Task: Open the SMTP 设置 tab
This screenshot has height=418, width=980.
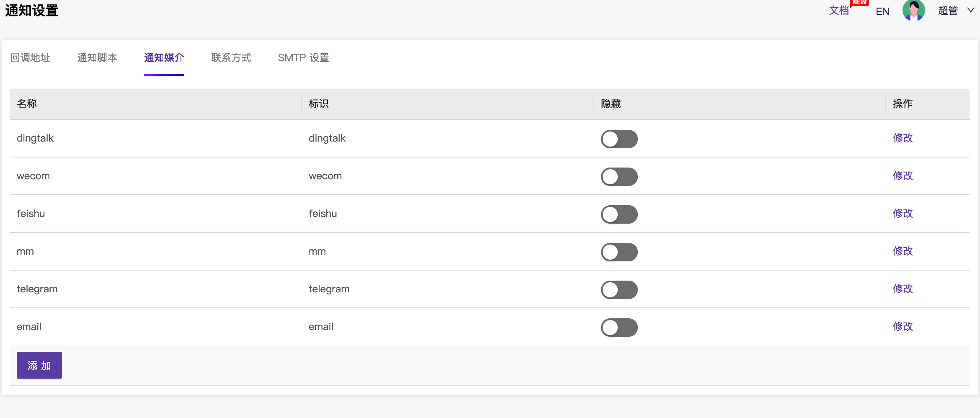Action: pos(303,58)
